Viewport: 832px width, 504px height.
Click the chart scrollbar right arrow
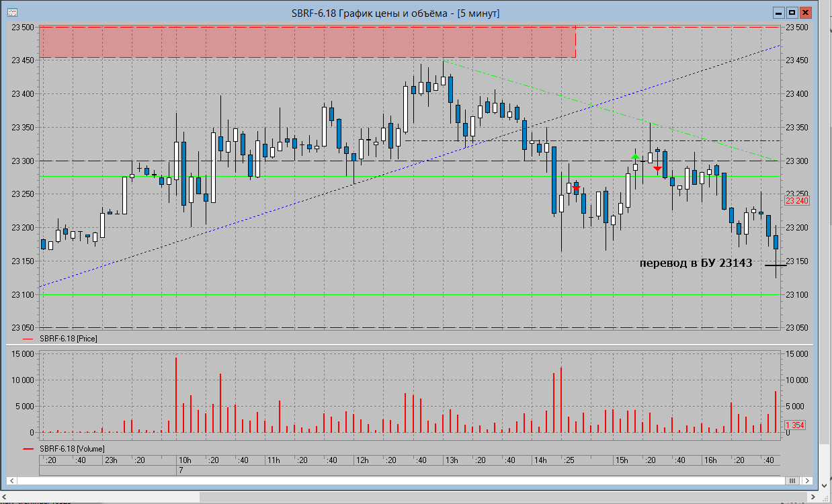(x=806, y=480)
